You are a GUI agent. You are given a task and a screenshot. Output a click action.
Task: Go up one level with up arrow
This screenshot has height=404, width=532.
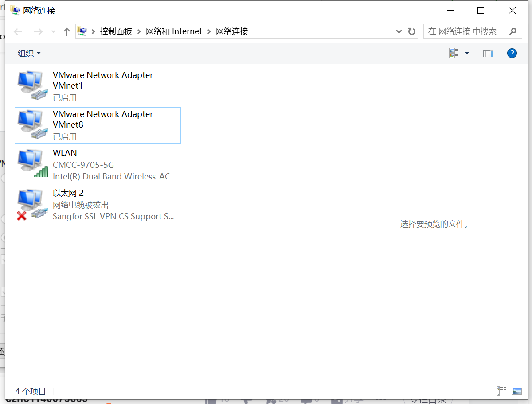pos(67,31)
